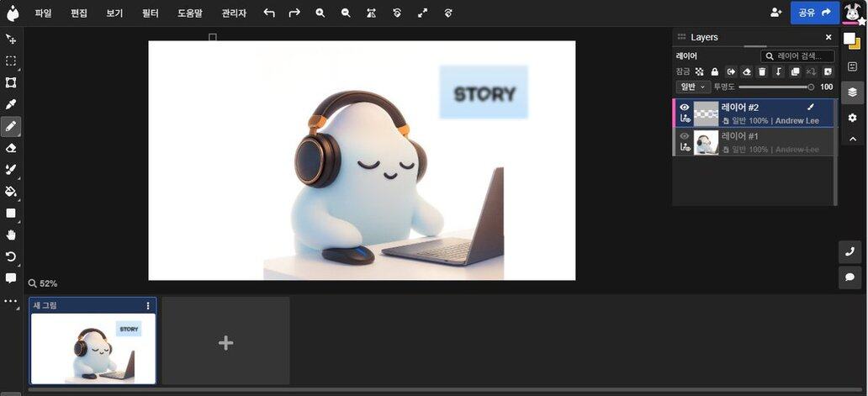868x396 pixels.
Task: Open the 필터 menu
Action: 150,13
